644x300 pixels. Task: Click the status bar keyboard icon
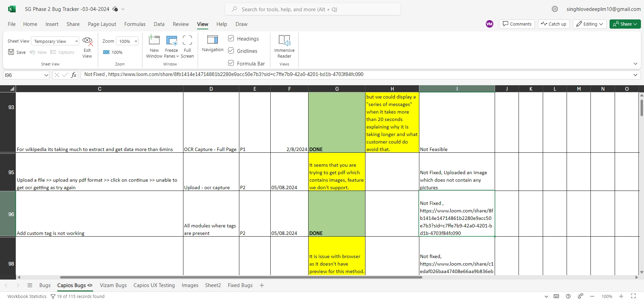click(x=556, y=296)
